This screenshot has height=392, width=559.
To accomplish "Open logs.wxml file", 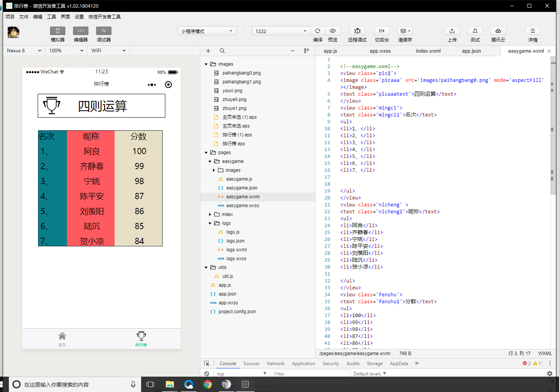I will tap(236, 250).
